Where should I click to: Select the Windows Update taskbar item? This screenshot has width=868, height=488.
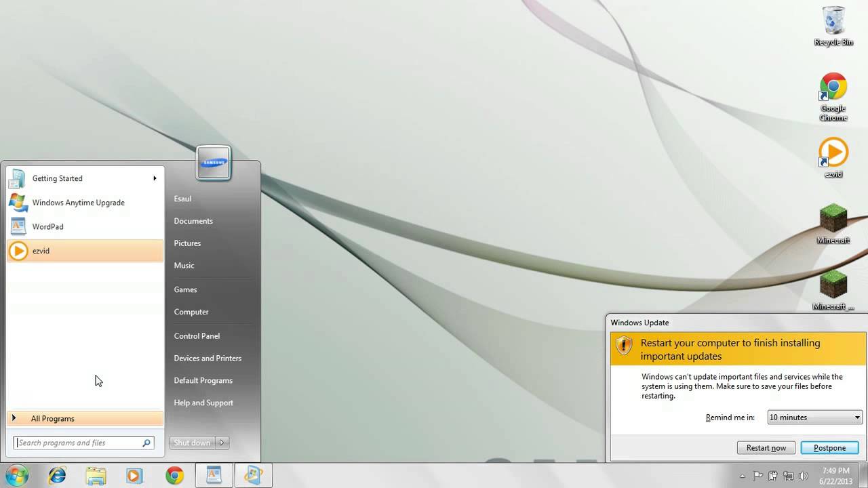pos(253,476)
